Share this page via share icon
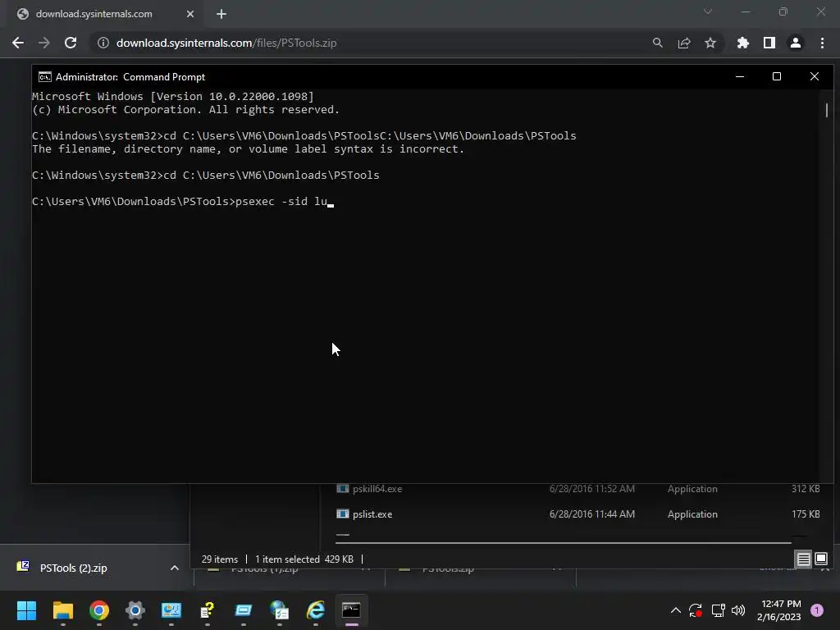 pyautogui.click(x=683, y=43)
